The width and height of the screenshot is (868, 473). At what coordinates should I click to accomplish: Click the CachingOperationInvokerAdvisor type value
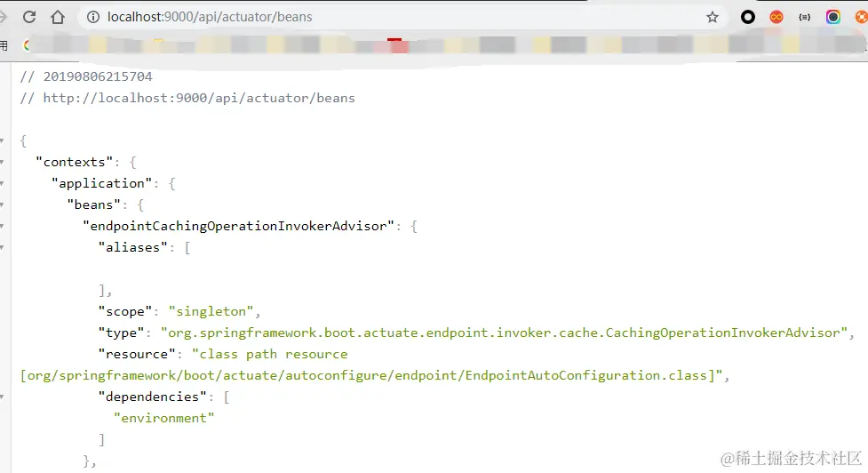(505, 333)
